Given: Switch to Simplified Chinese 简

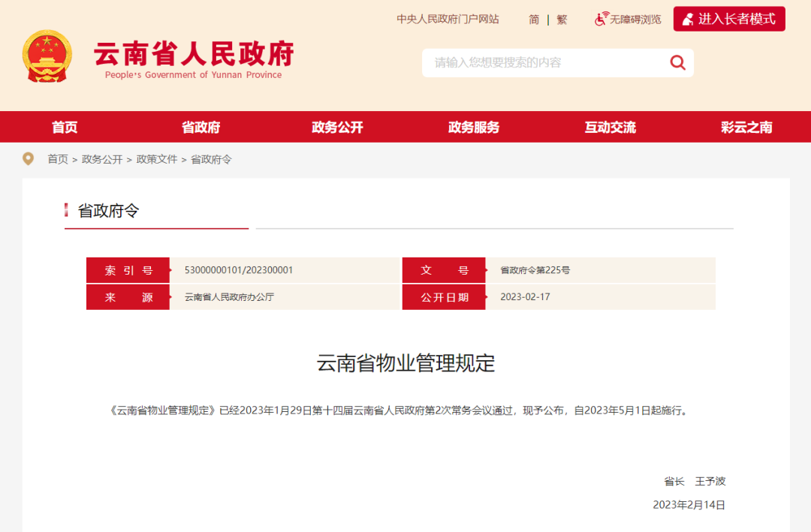Looking at the screenshot, I should pos(534,20).
